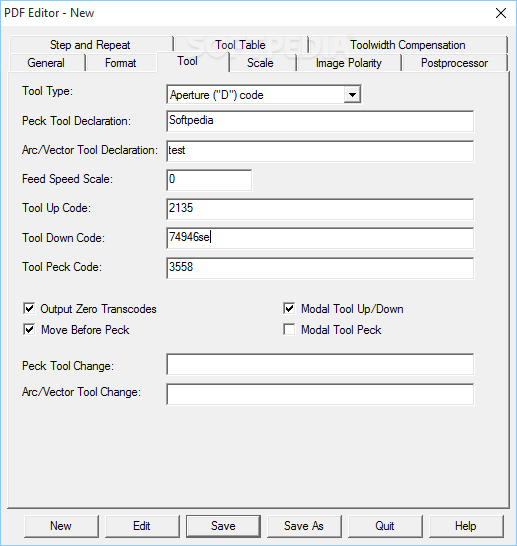Viewport: 517px width, 546px height.
Task: Disable Modal Tool Up/Down checkbox
Action: pos(289,309)
